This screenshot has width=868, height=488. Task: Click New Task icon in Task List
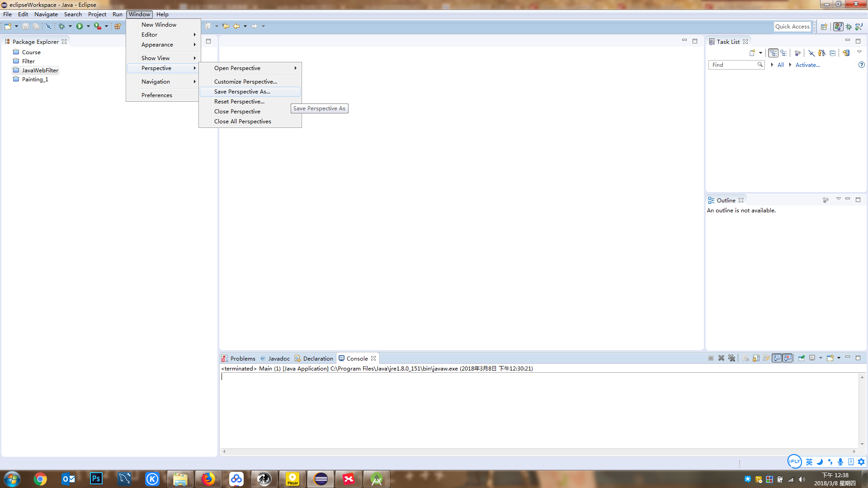pos(752,53)
